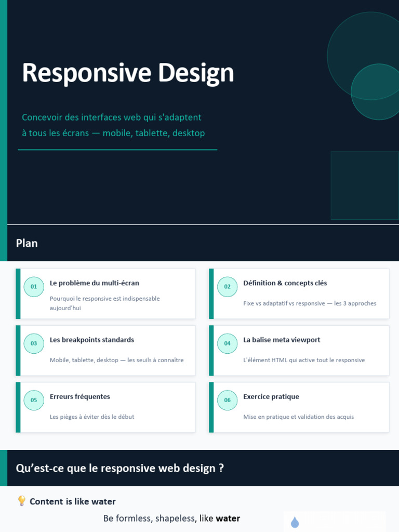Image resolution: width=399 pixels, height=532 pixels.
Task: Click the 02 number badge
Action: pyautogui.click(x=228, y=287)
